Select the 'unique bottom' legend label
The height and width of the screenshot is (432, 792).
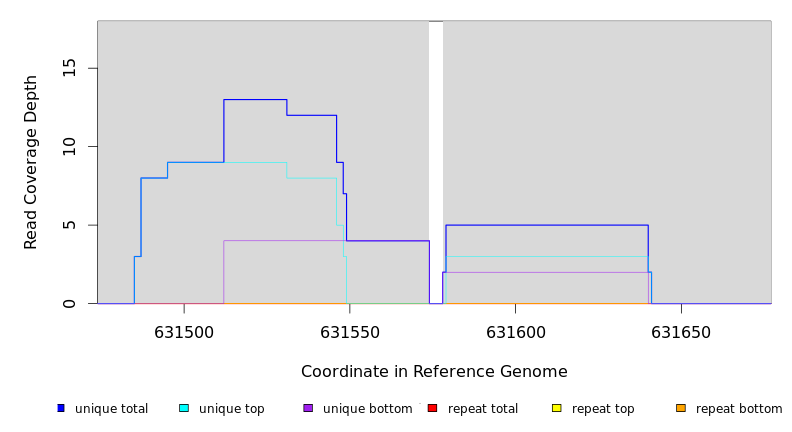[367, 409]
